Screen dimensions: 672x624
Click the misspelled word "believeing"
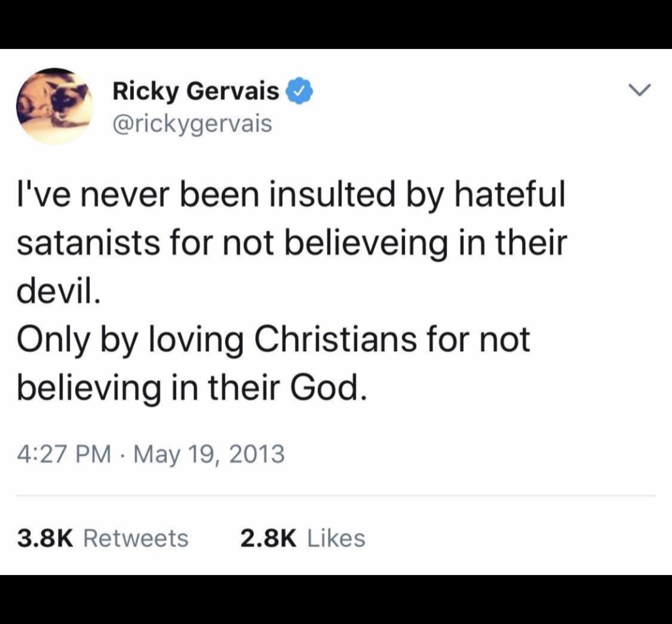366,243
